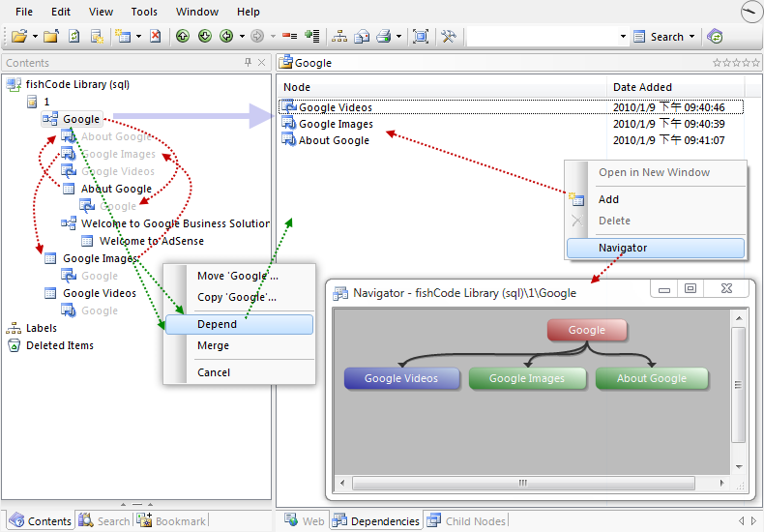
Task: Open the Help menu
Action: 249,12
